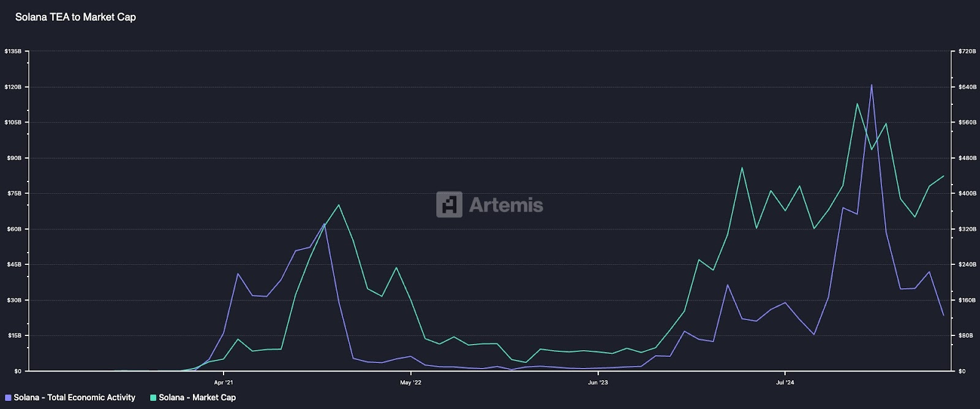
Task: Click the $60B left axis label
Action: pyautogui.click(x=14, y=229)
